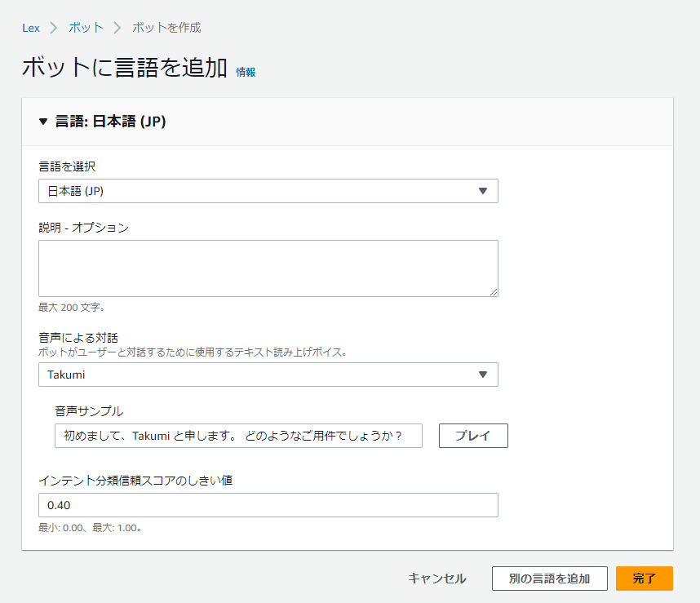The height and width of the screenshot is (603, 700).
Task: Expand the 言語を選択 language dropdown
Action: click(268, 191)
